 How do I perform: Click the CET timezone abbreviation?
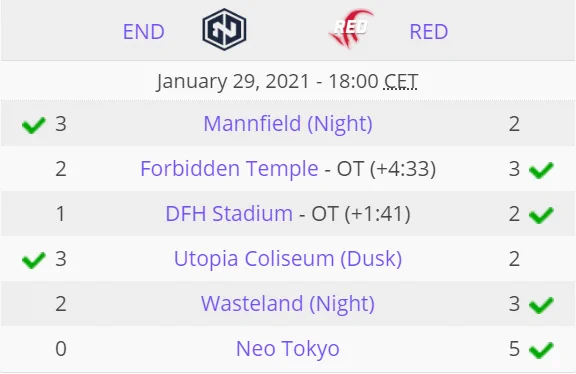point(400,81)
